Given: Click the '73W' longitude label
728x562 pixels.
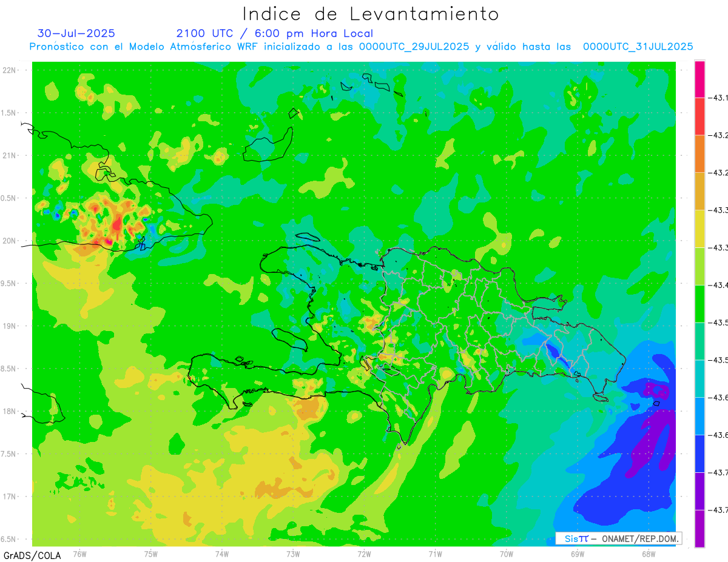Looking at the screenshot, I should point(293,554).
